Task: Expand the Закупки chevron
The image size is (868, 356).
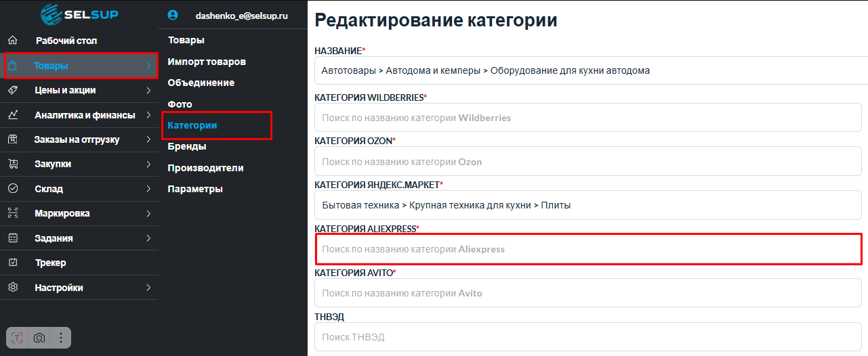Action: [148, 164]
